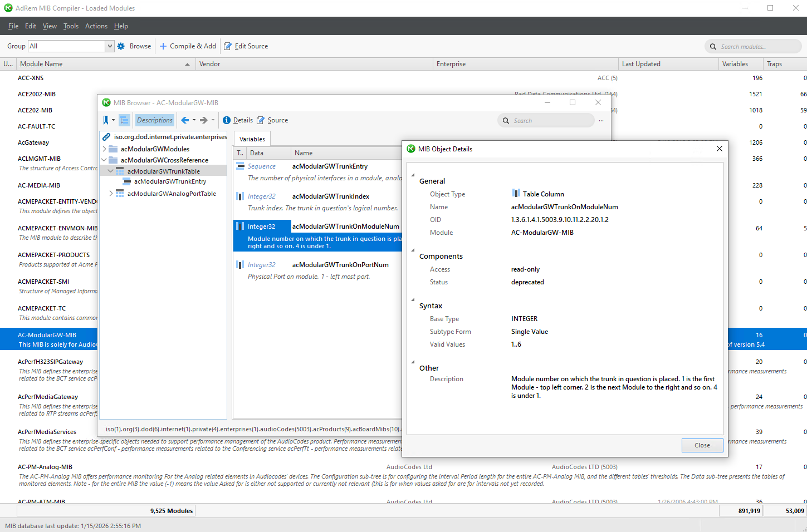The height and width of the screenshot is (532, 807).
Task: Collapse the acModularGWTrunkTable tree node
Action: 111,171
